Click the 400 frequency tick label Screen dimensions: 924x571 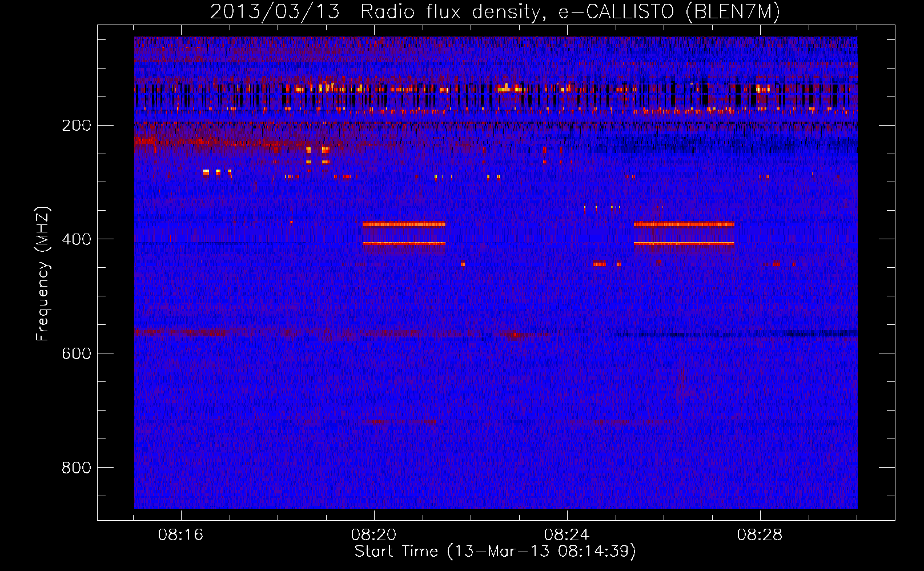(77, 239)
